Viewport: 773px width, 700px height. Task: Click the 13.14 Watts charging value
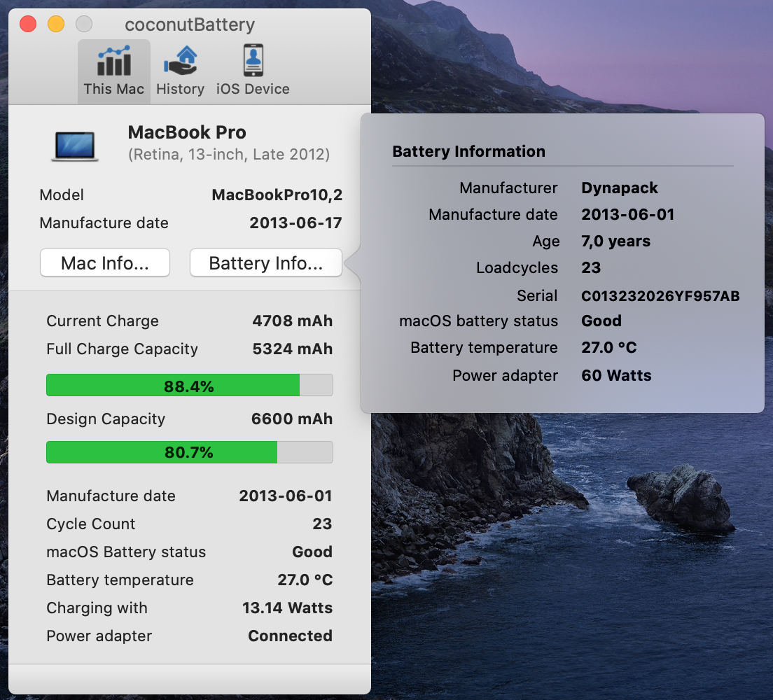click(x=287, y=608)
